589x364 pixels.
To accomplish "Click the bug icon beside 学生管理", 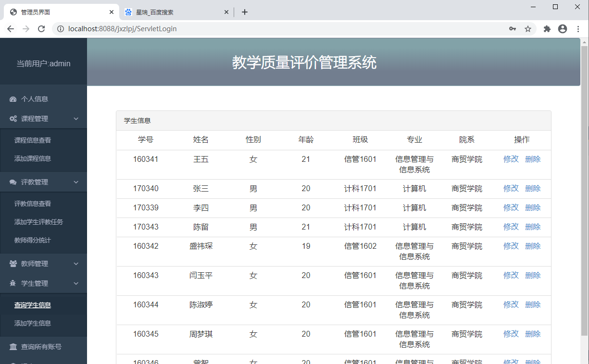I will pyautogui.click(x=13, y=283).
